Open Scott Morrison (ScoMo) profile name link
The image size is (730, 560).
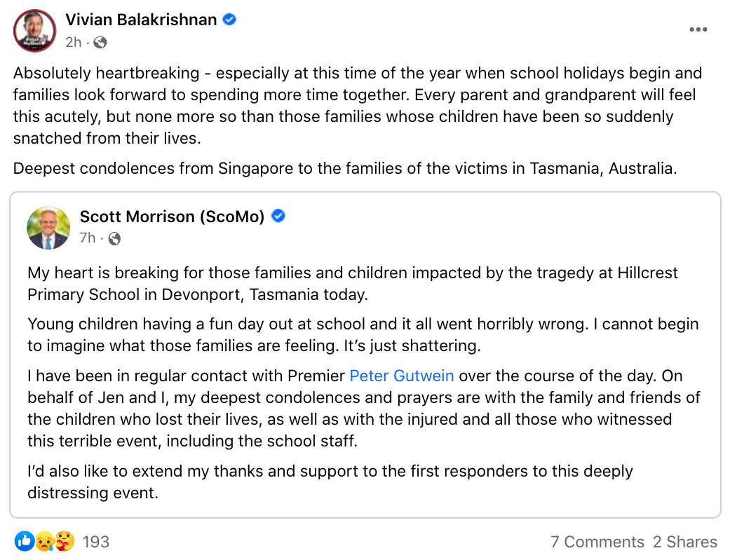(x=172, y=217)
